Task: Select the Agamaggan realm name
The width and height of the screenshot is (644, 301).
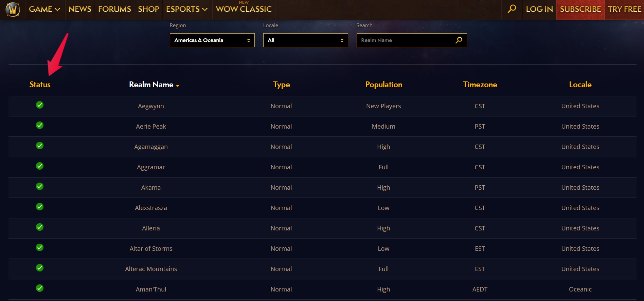Action: pyautogui.click(x=151, y=147)
